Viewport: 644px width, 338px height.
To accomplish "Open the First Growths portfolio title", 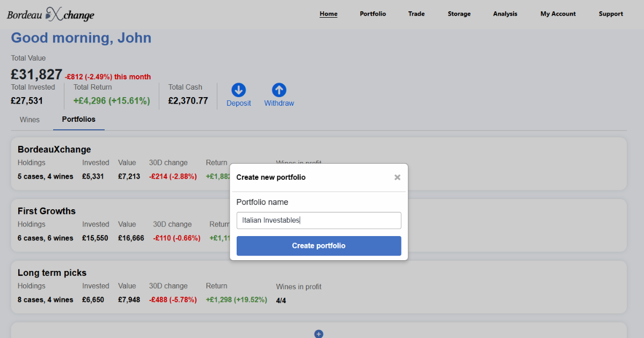I will [x=47, y=211].
